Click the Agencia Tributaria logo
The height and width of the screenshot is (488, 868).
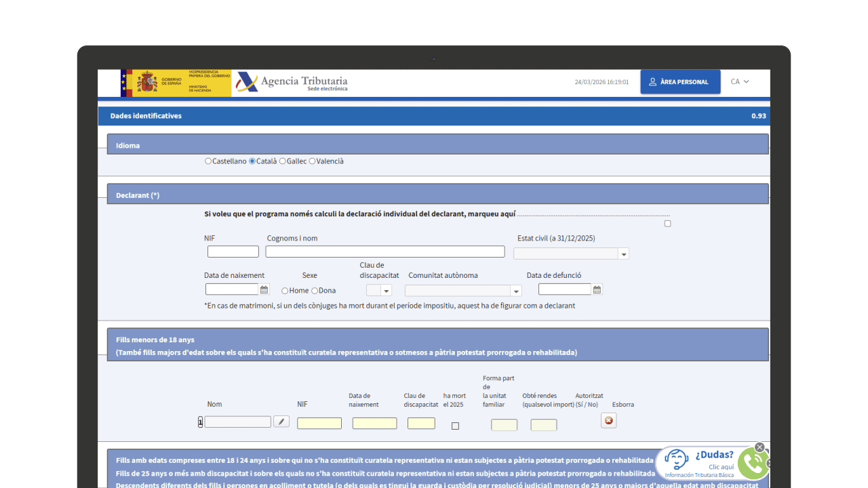click(292, 83)
